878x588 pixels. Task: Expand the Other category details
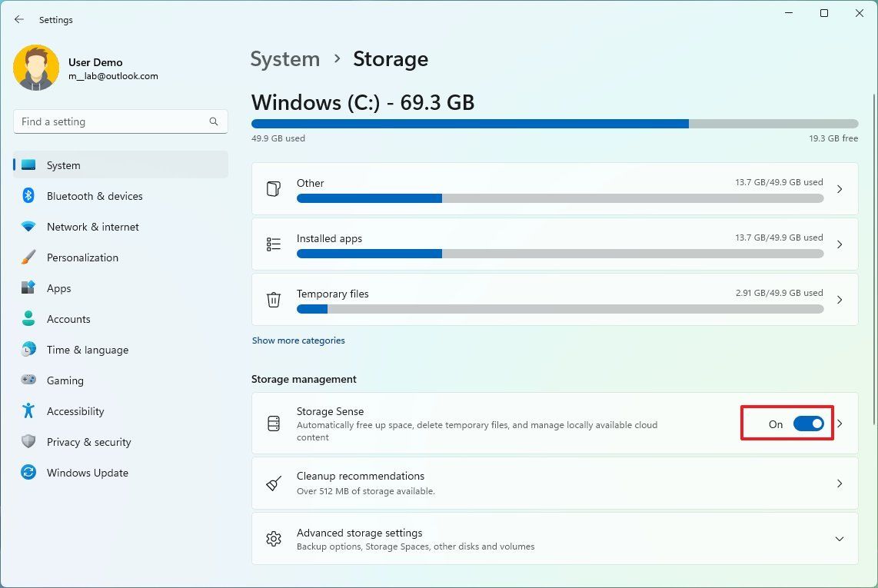(840, 188)
